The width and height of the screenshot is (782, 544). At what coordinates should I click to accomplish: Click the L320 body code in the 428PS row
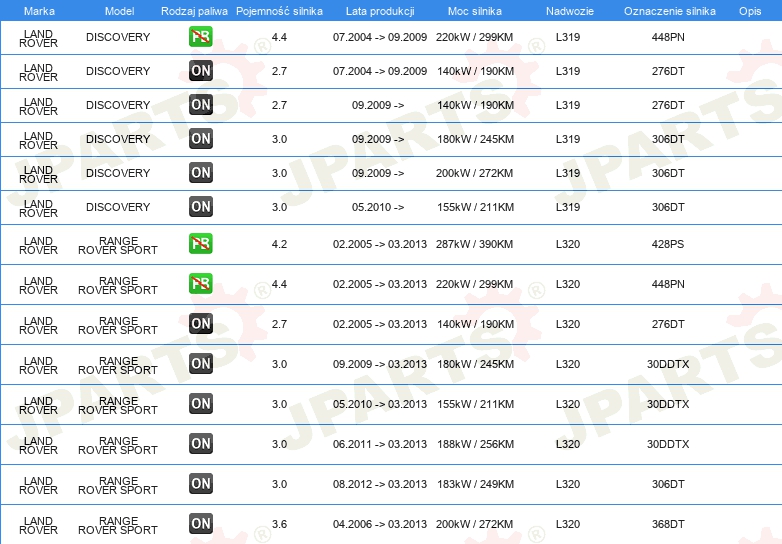click(568, 244)
